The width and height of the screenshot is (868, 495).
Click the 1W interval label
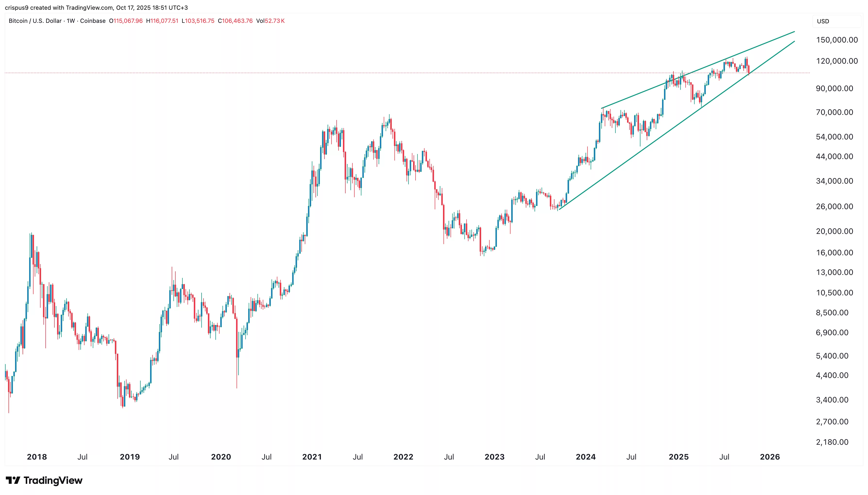pyautogui.click(x=71, y=21)
